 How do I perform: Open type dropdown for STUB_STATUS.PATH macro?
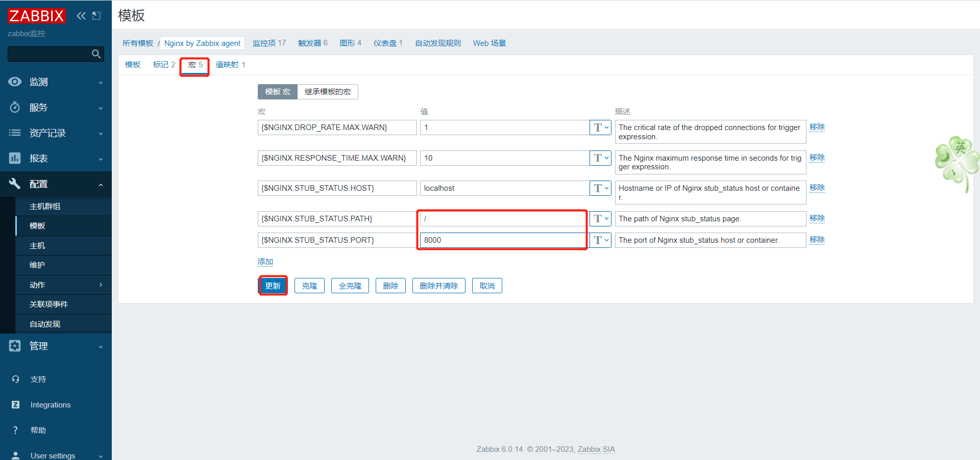tap(600, 219)
